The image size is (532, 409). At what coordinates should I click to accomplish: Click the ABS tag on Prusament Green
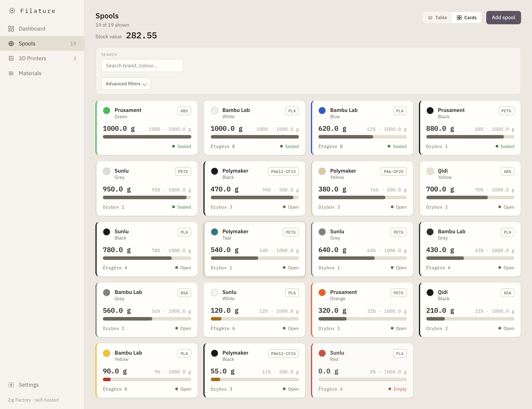(184, 111)
